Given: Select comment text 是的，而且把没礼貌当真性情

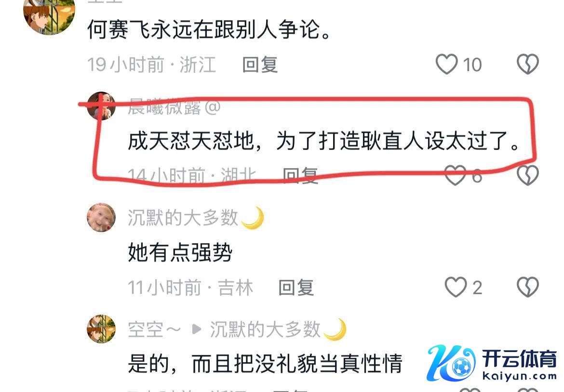Looking at the screenshot, I should click(x=265, y=364).
